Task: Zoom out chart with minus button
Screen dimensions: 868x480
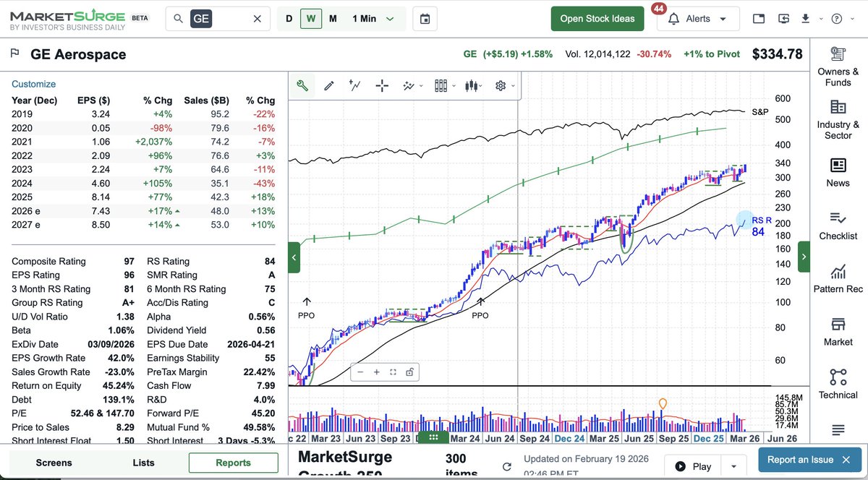Action: (360, 372)
